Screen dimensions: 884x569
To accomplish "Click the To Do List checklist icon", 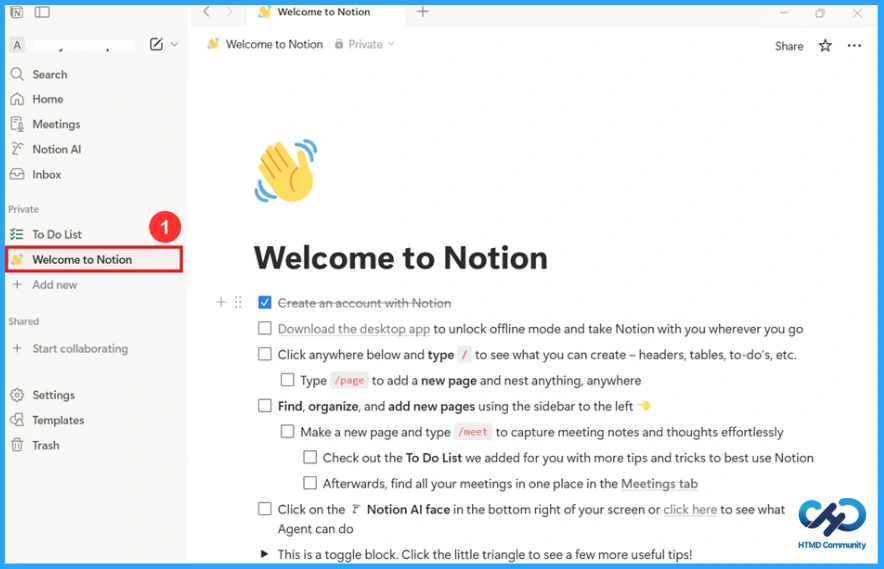I will tap(17, 234).
